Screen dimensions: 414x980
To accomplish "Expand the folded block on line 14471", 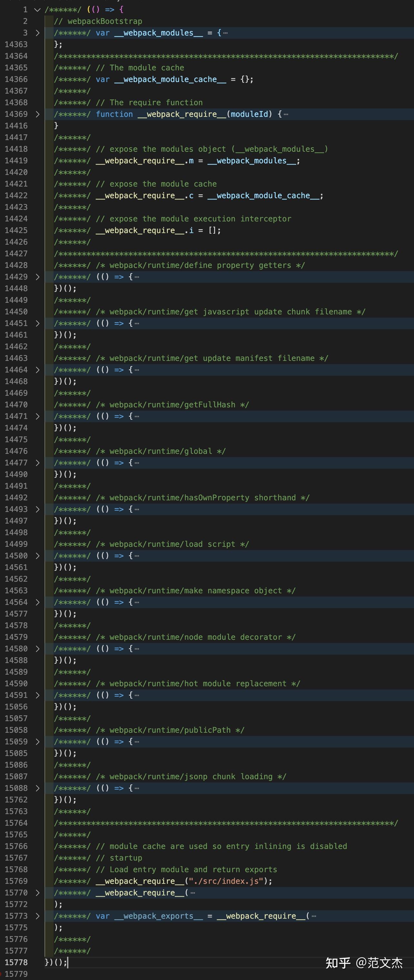I will [x=37, y=416].
